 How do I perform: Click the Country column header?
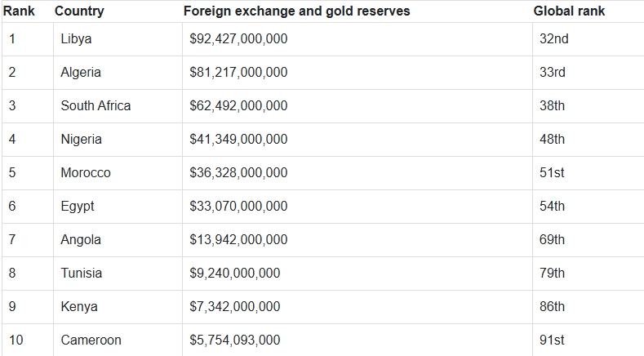click(x=79, y=11)
